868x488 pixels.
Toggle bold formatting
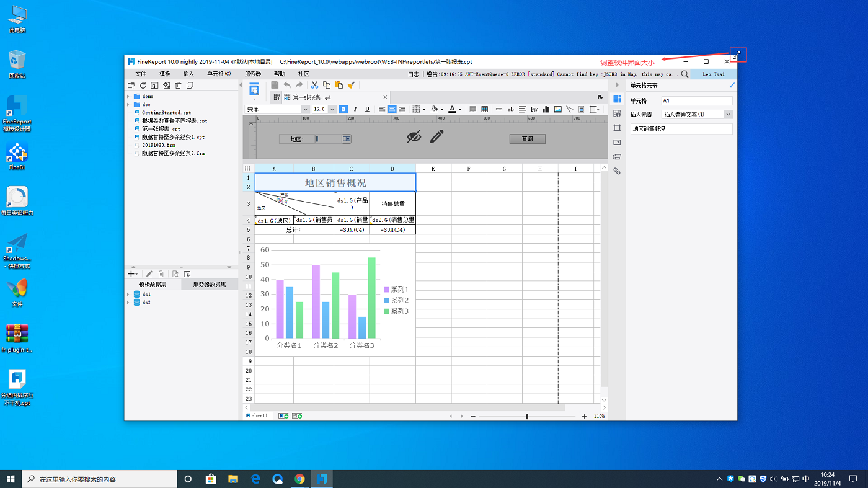(x=343, y=109)
